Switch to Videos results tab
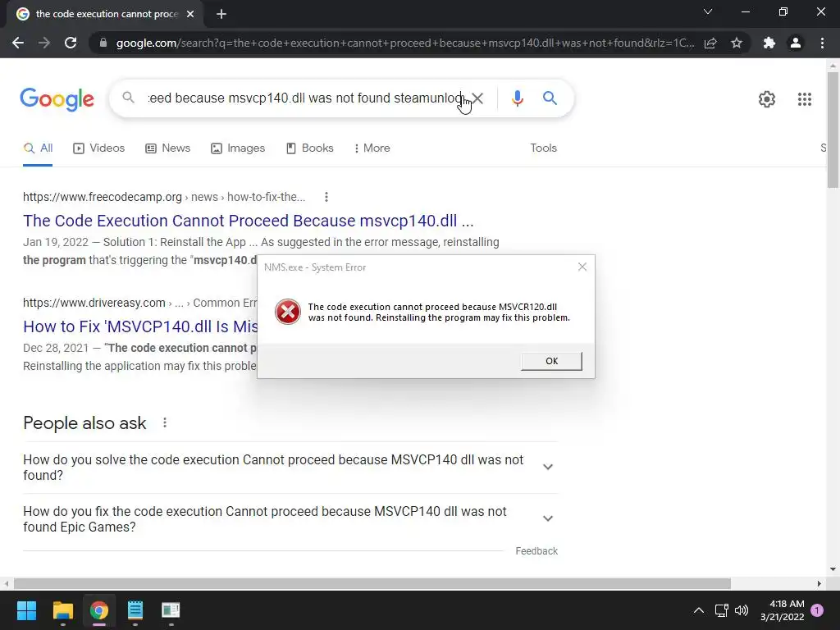The height and width of the screenshot is (630, 840). [99, 148]
